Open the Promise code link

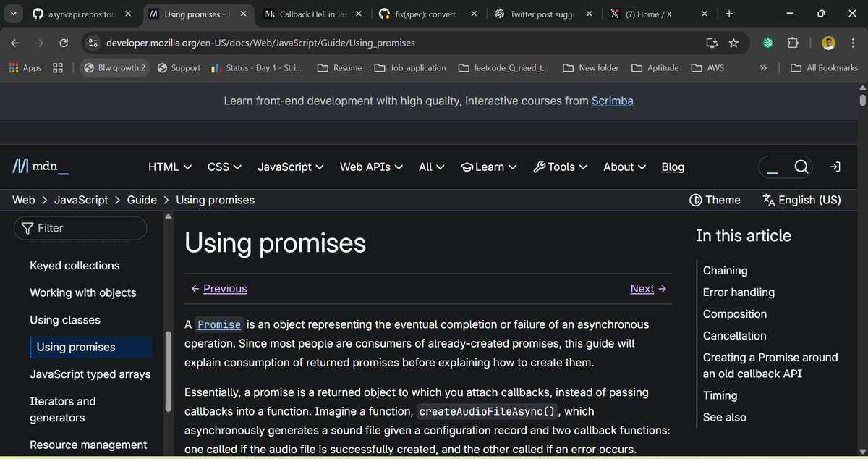pyautogui.click(x=219, y=324)
